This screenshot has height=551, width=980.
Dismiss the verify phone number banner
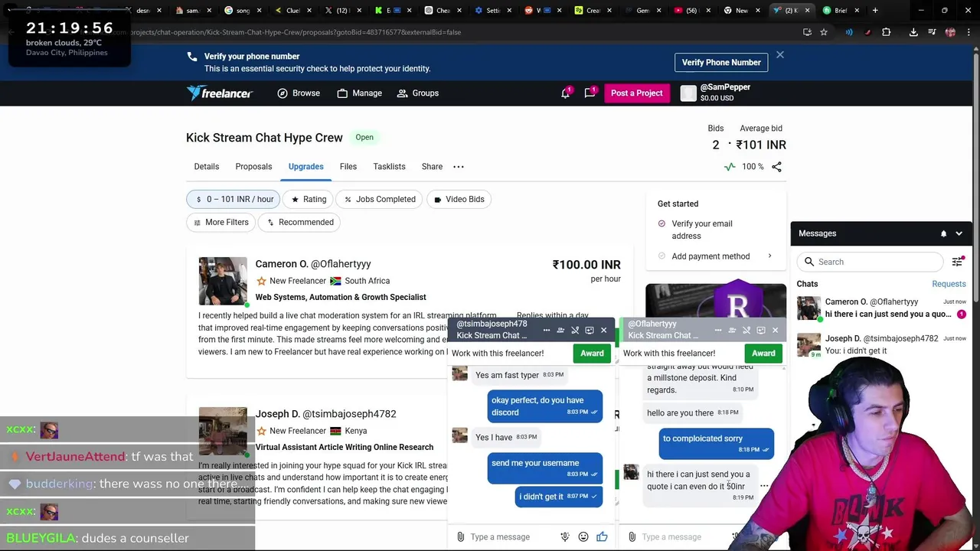coord(779,55)
